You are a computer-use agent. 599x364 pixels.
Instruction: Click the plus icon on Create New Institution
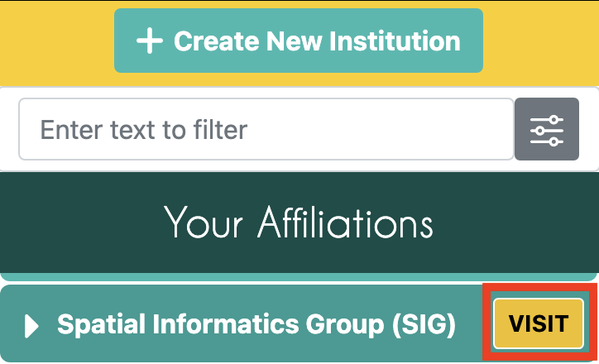[149, 41]
